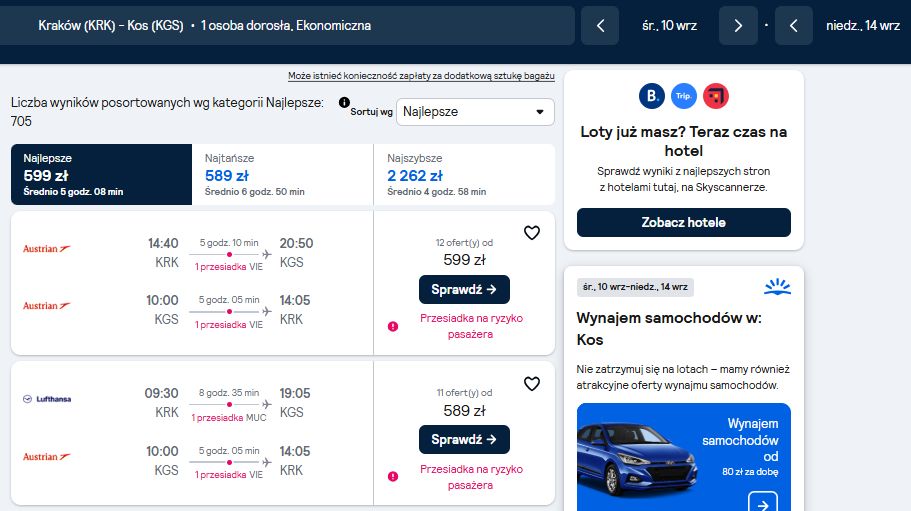Click the Trip.com logo icon

coord(684,96)
